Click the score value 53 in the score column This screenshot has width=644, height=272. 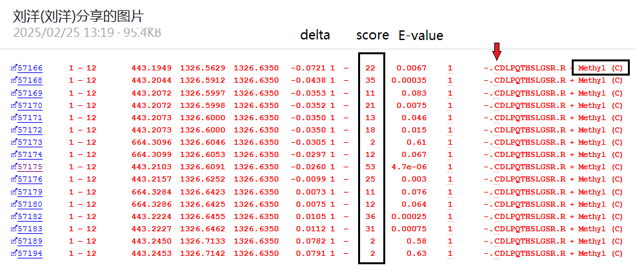click(370, 167)
